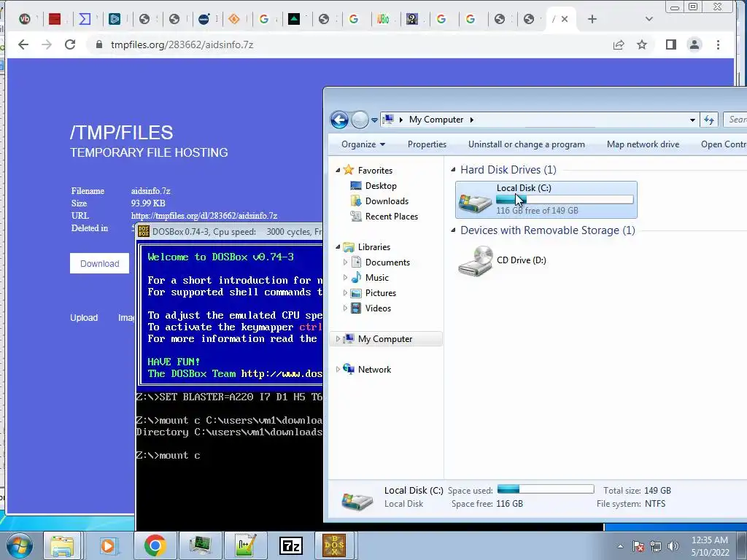Image resolution: width=747 pixels, height=560 pixels.
Task: Open the tmpfiles download URL link
Action: [204, 216]
